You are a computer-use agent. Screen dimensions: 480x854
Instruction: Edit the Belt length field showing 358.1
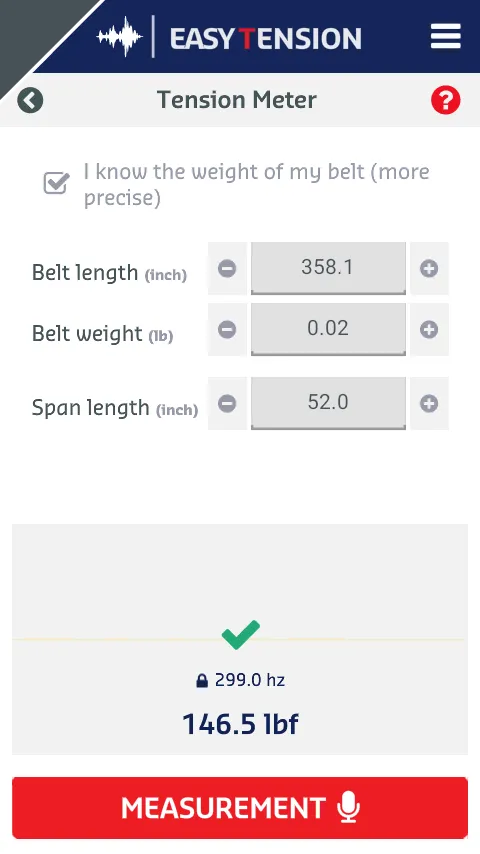[x=328, y=268]
